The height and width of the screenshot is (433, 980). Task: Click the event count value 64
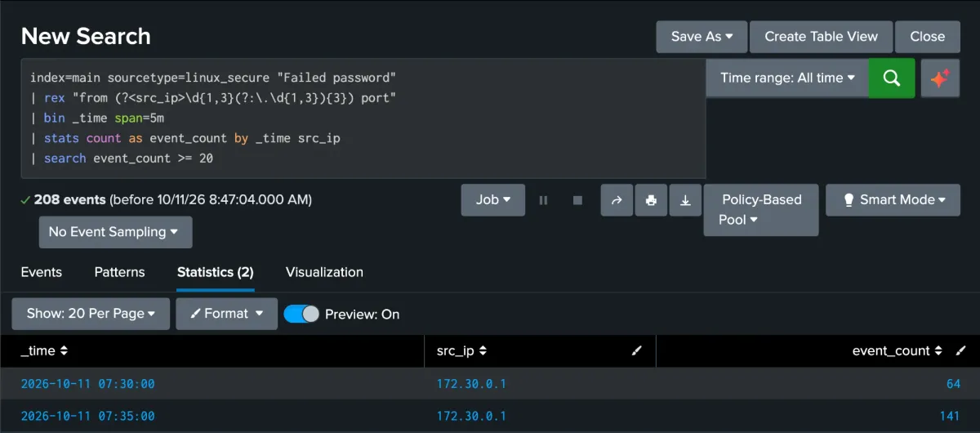(953, 384)
